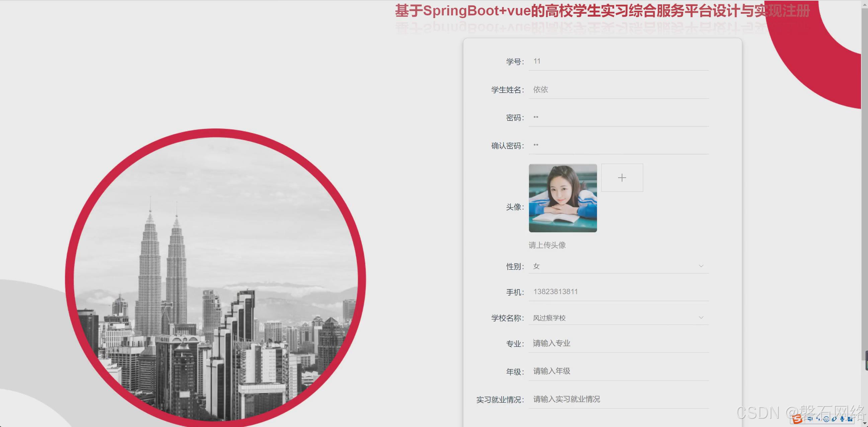Focus the 确认密码 field

coord(618,145)
